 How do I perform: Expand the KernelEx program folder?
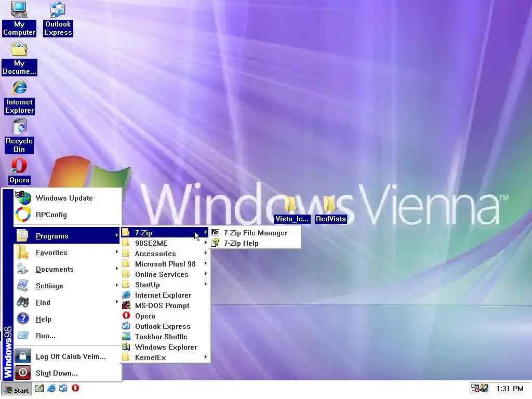(x=165, y=357)
